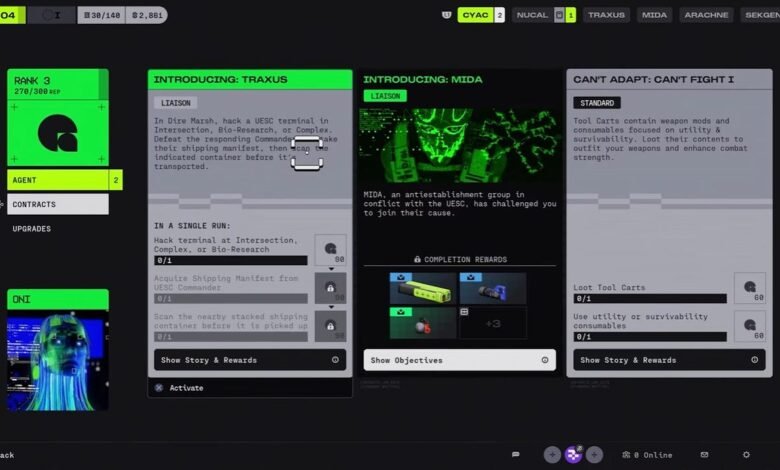Click the 2,881 credits counter
The width and height of the screenshot is (780, 470).
point(147,15)
